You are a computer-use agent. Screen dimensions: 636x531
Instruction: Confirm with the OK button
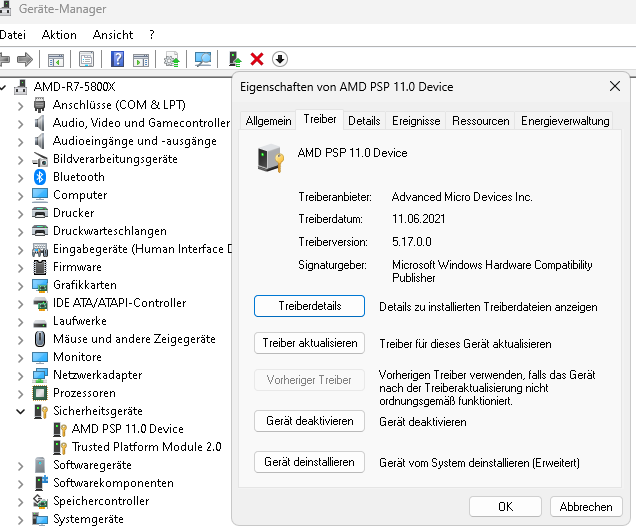505,507
